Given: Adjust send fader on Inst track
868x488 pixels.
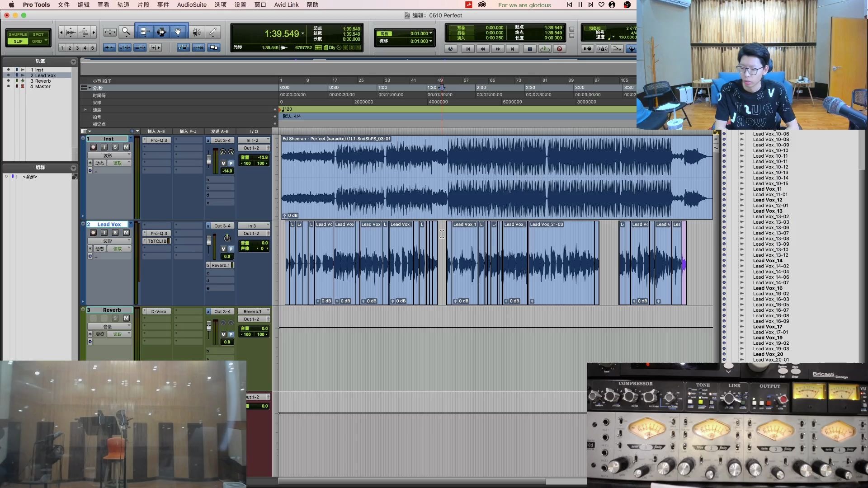Looking at the screenshot, I should [x=209, y=160].
